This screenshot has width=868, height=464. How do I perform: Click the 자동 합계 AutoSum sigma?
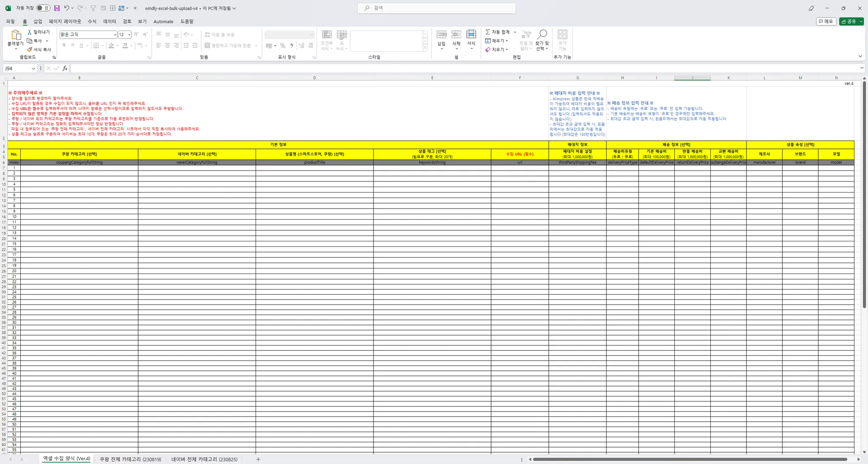pos(488,32)
